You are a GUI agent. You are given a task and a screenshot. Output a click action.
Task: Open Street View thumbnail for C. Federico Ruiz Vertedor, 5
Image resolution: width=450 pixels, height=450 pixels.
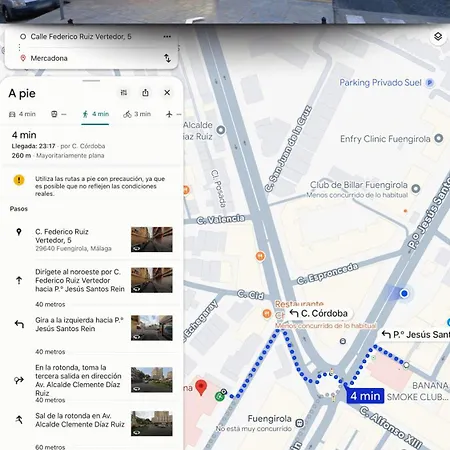(x=152, y=239)
